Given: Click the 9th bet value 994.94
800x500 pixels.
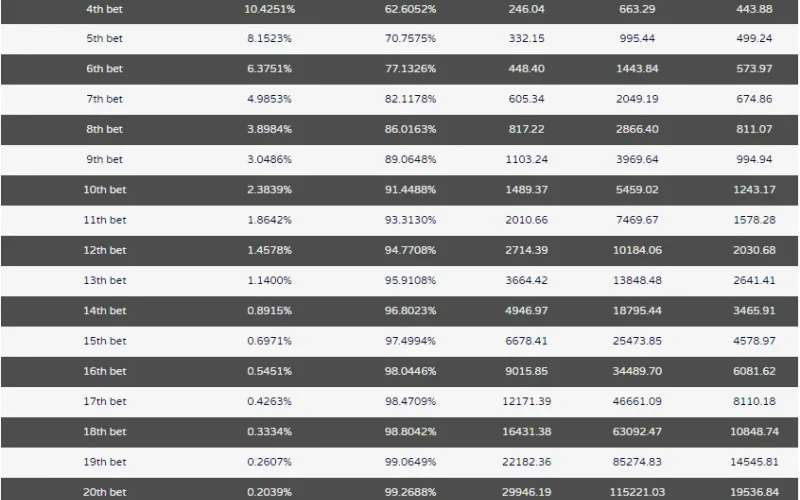Looking at the screenshot, I should click(x=754, y=159).
